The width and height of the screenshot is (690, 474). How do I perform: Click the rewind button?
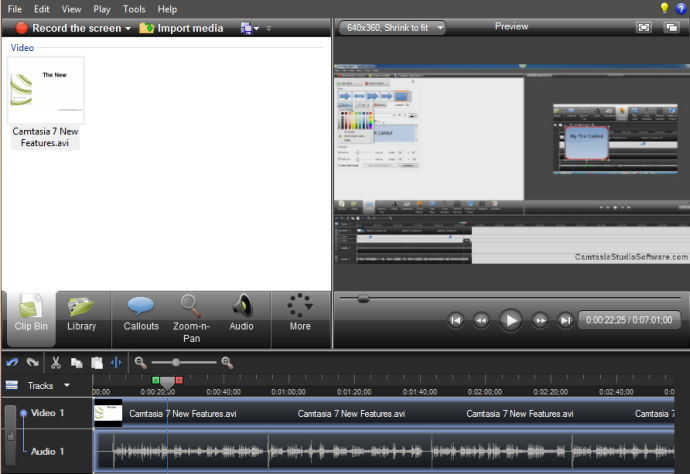point(481,320)
